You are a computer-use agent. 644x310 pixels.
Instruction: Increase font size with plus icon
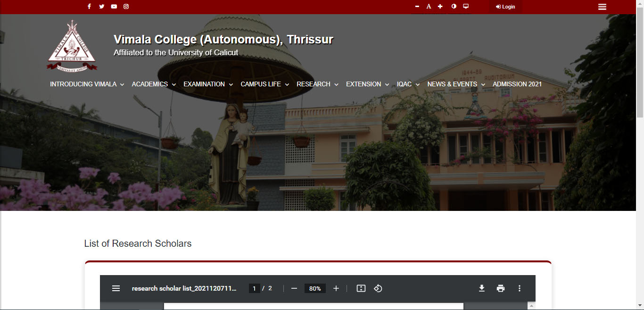440,7
